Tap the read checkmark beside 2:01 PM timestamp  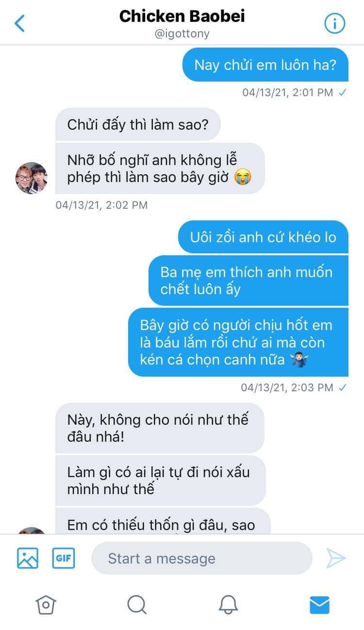tap(343, 93)
